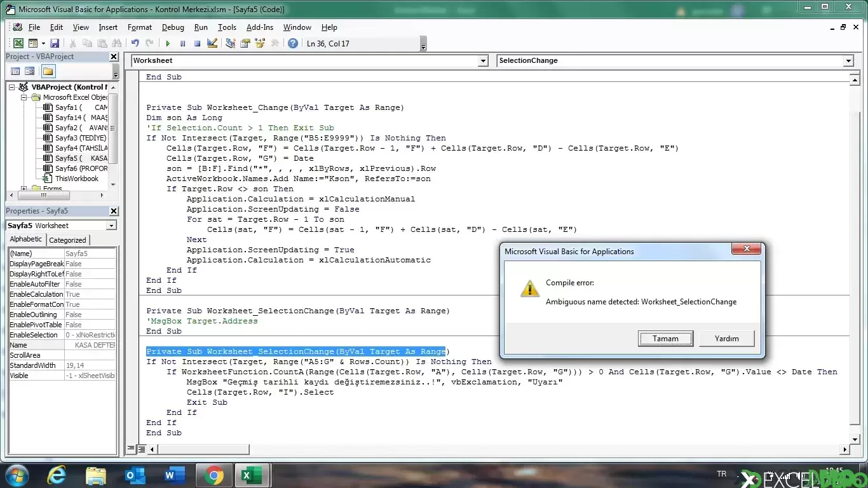Click the Paste toolbar icon
This screenshot has width=868, height=488.
point(102,43)
